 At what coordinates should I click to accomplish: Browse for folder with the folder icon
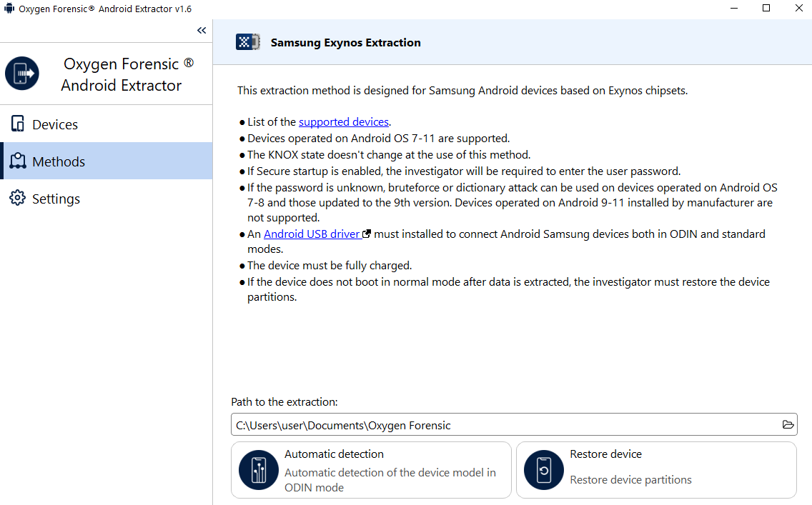pos(788,425)
